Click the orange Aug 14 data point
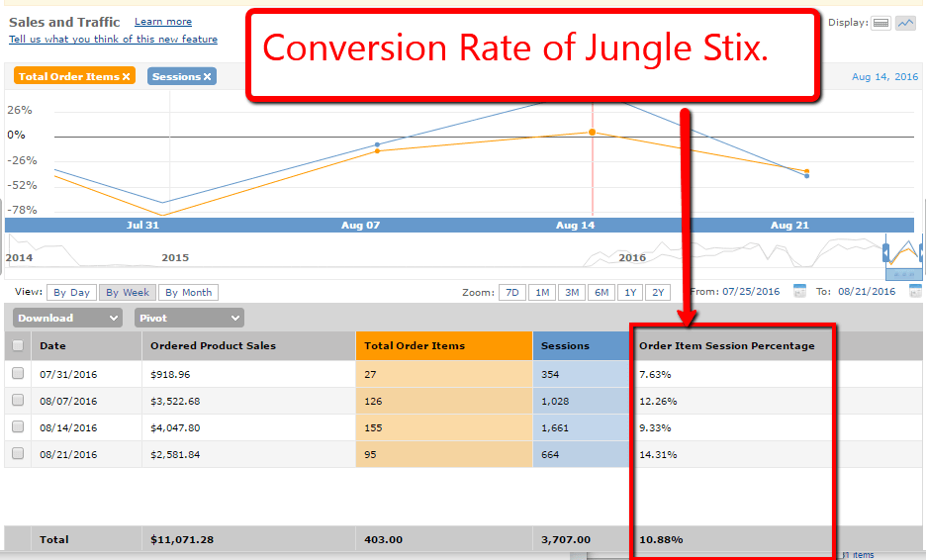The height and width of the screenshot is (560, 926). [x=593, y=133]
